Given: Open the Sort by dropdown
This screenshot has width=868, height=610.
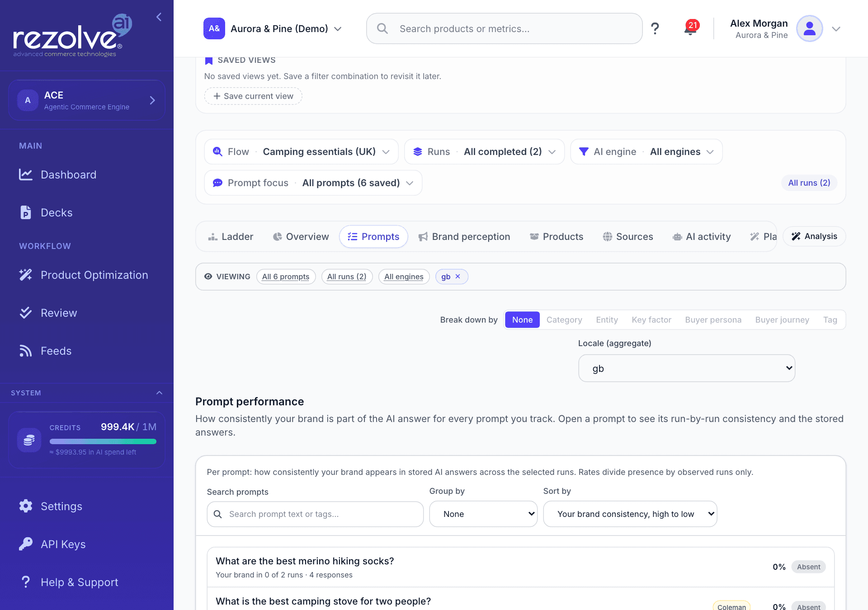Looking at the screenshot, I should click(x=630, y=514).
